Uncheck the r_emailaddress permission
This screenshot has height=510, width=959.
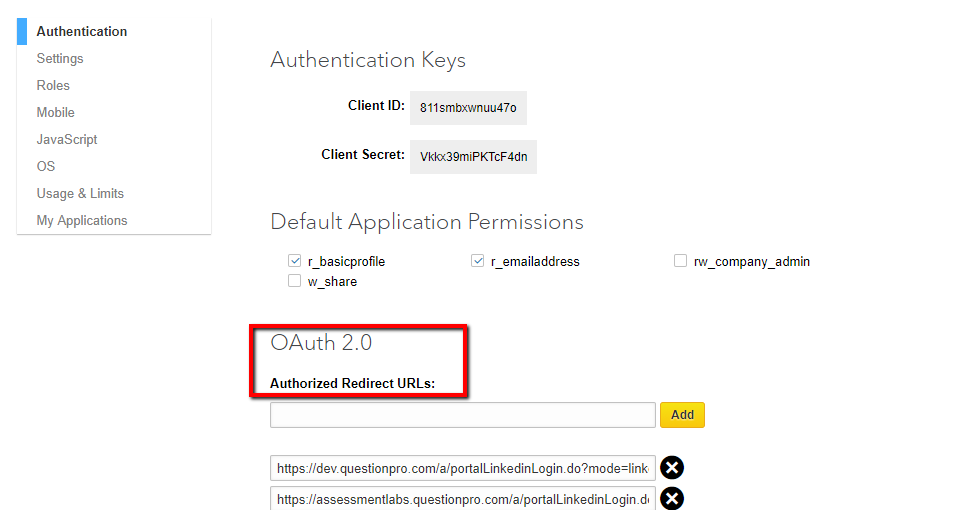point(478,261)
